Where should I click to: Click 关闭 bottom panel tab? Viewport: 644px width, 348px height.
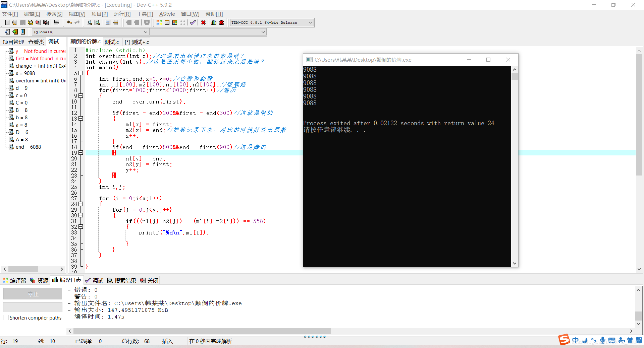pos(149,280)
